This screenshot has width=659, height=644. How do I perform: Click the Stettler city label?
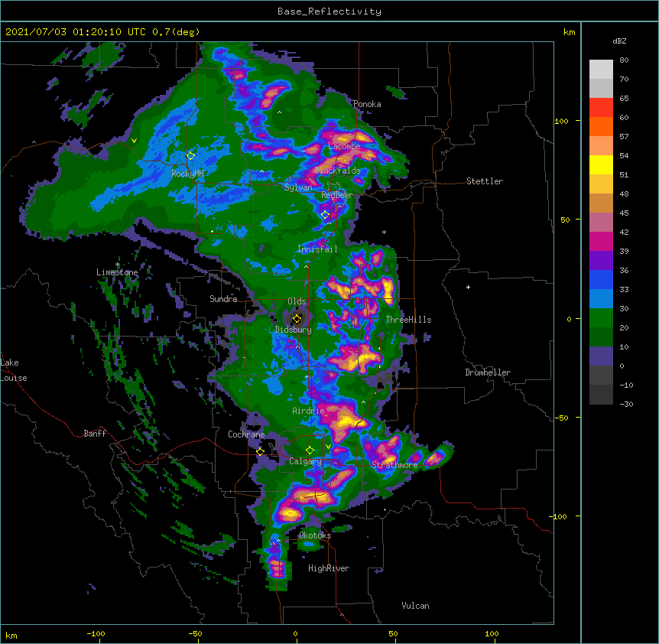(484, 181)
